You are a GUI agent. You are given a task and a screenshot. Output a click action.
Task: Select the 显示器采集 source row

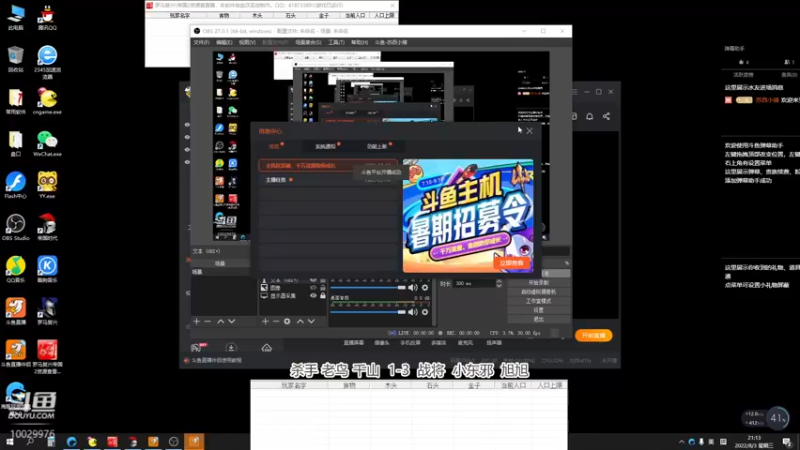(293, 295)
